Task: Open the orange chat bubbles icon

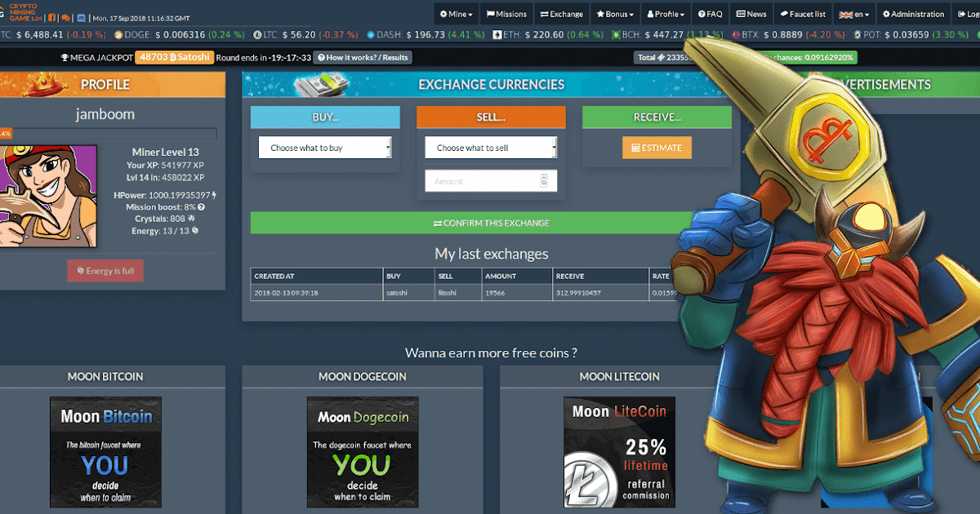Action: click(65, 17)
